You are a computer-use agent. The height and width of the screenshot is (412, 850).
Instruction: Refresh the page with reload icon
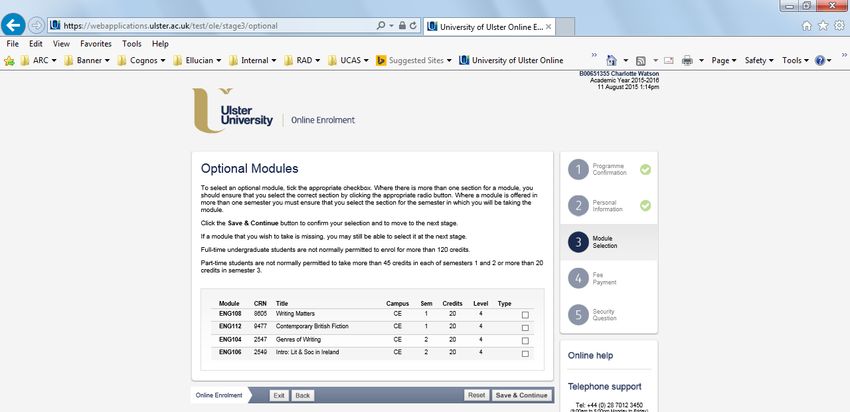pos(413,25)
